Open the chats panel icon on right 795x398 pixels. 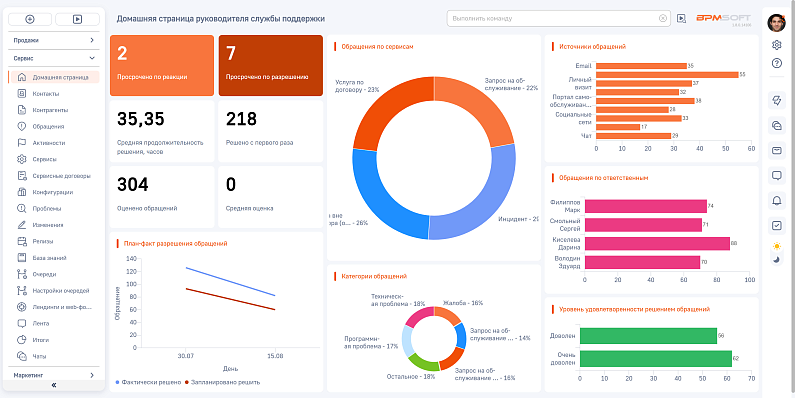click(x=776, y=125)
